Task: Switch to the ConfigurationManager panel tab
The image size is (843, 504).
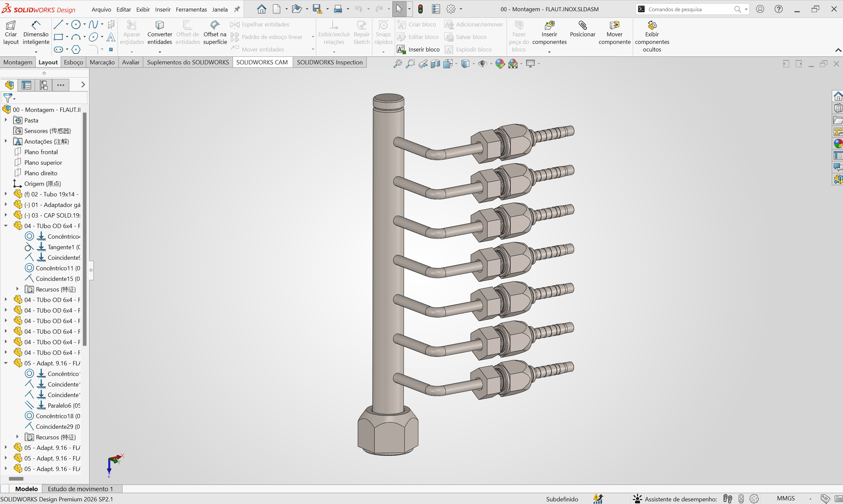Action: click(44, 85)
